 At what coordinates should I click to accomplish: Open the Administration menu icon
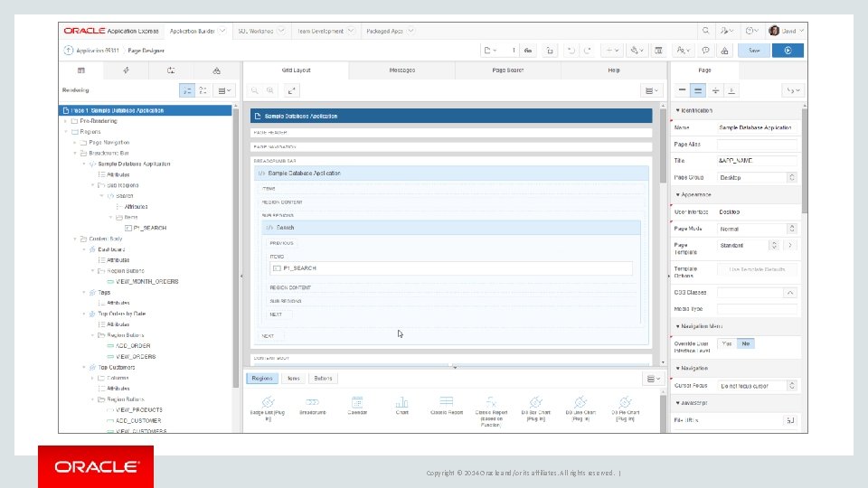[726, 31]
